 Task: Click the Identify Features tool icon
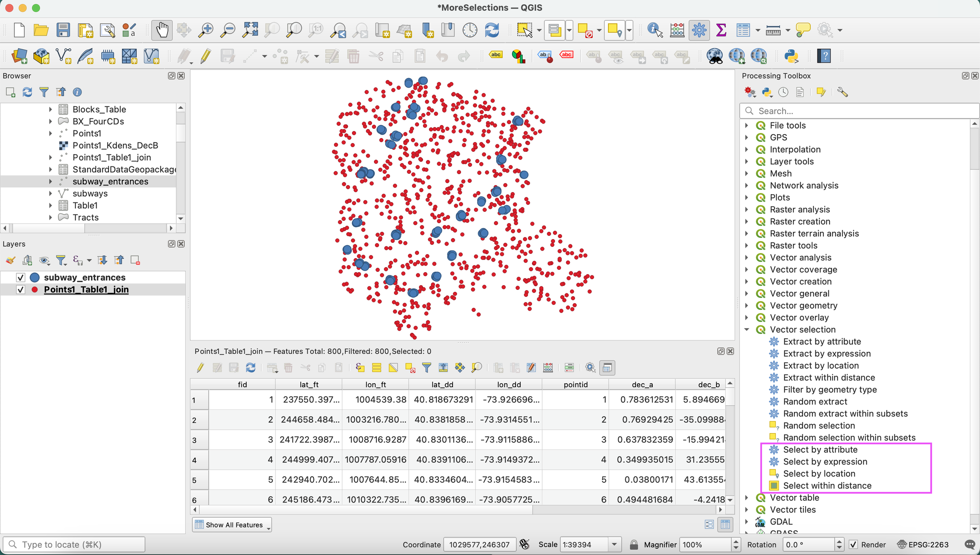(x=654, y=30)
